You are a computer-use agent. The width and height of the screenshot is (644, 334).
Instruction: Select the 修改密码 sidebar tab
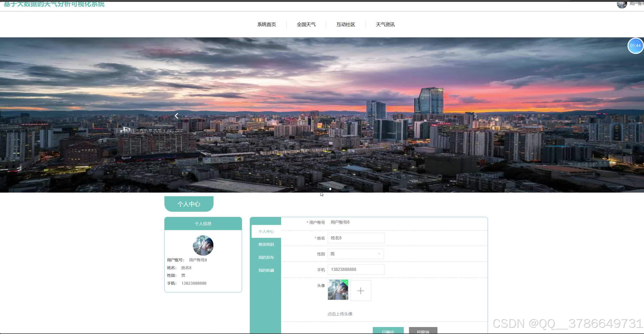[266, 245]
